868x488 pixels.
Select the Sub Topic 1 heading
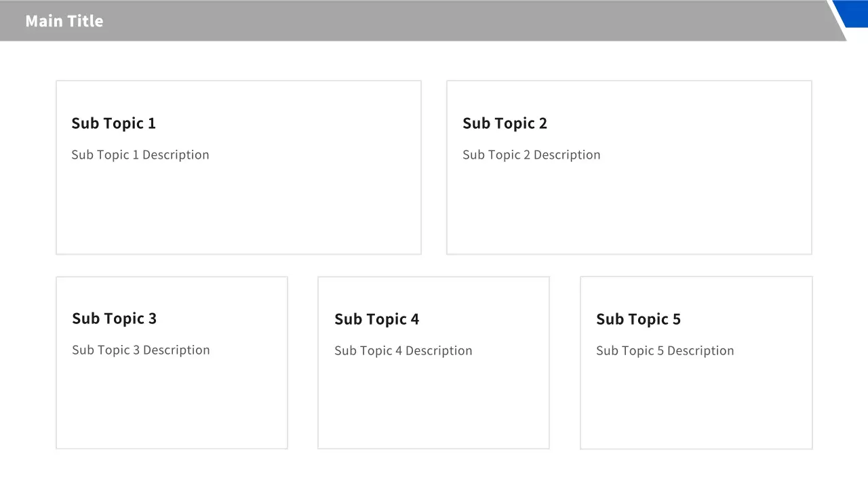click(x=113, y=123)
